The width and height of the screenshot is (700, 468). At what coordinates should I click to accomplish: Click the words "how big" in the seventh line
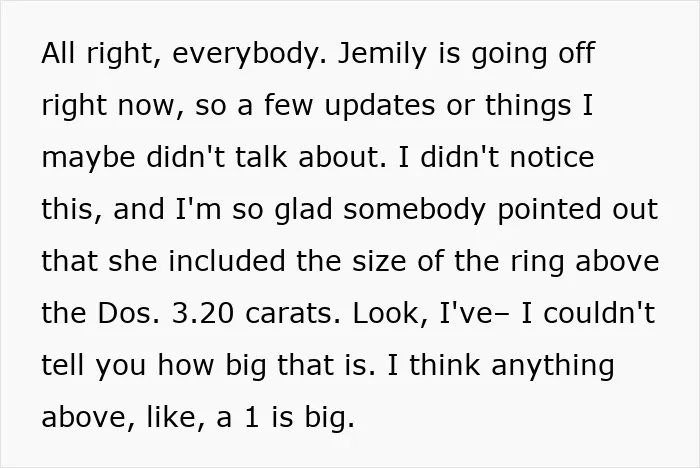coord(212,366)
